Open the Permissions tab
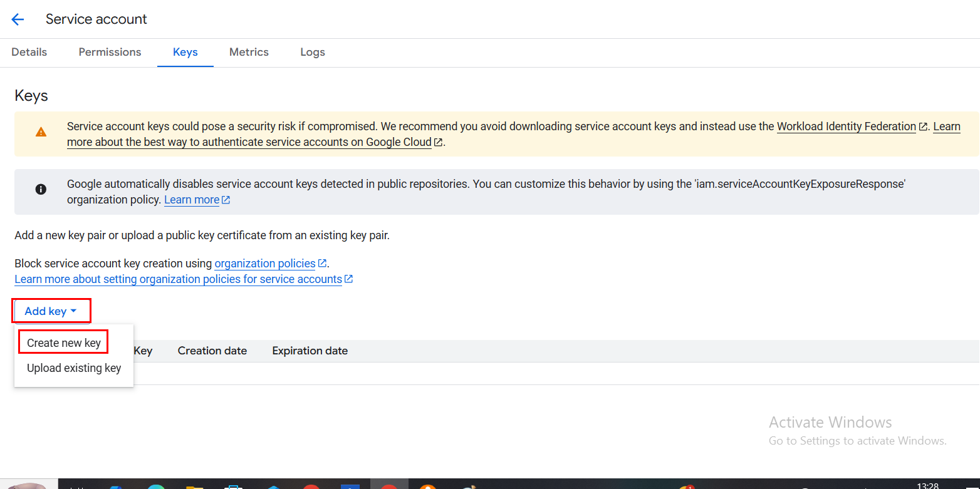 point(110,52)
